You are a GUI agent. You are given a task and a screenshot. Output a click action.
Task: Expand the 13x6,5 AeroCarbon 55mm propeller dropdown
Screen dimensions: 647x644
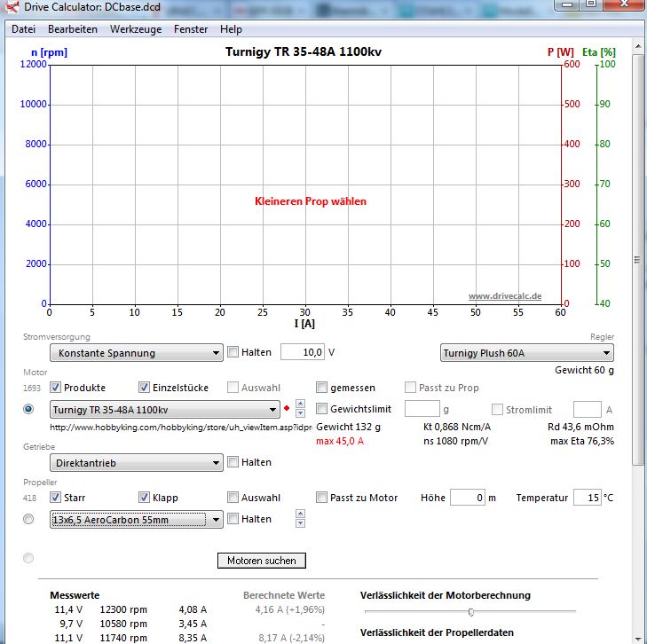(x=137, y=520)
